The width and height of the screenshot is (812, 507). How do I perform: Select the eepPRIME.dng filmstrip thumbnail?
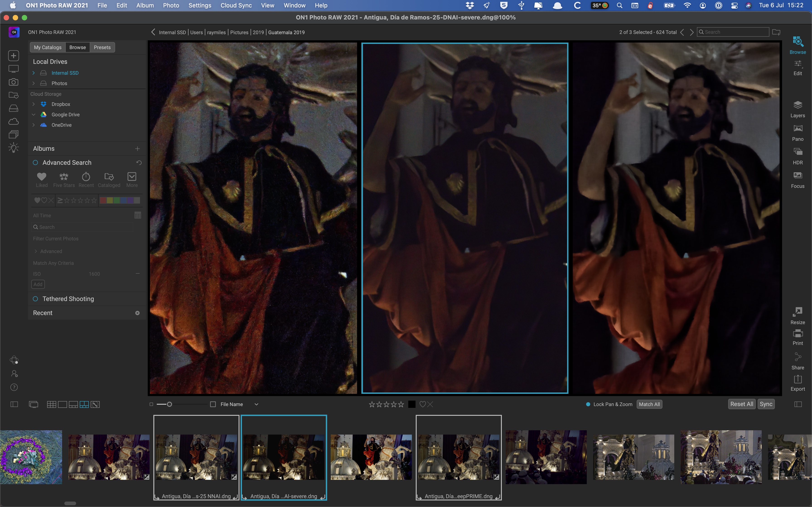click(x=458, y=457)
